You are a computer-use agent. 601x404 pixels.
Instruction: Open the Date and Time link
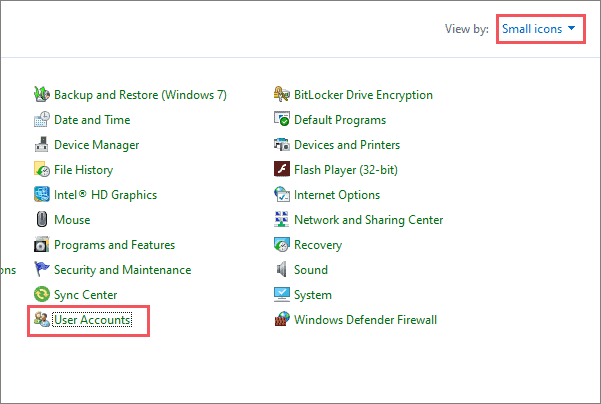[x=92, y=120]
